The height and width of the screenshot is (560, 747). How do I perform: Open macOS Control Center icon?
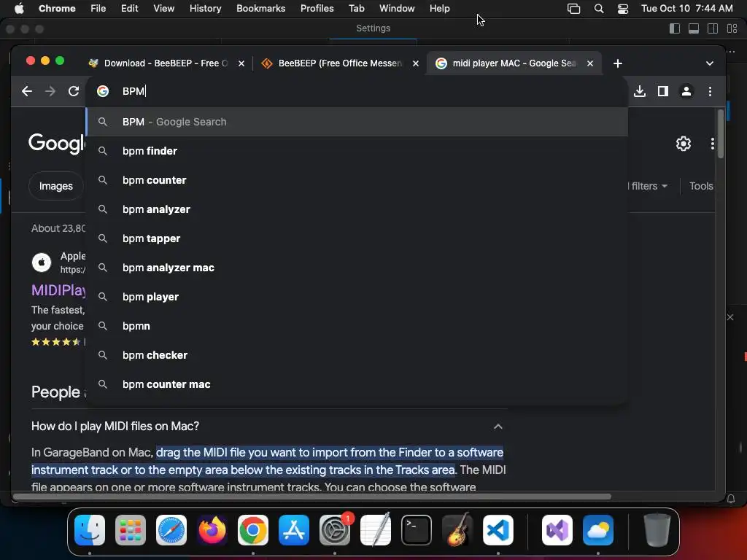[x=623, y=9]
